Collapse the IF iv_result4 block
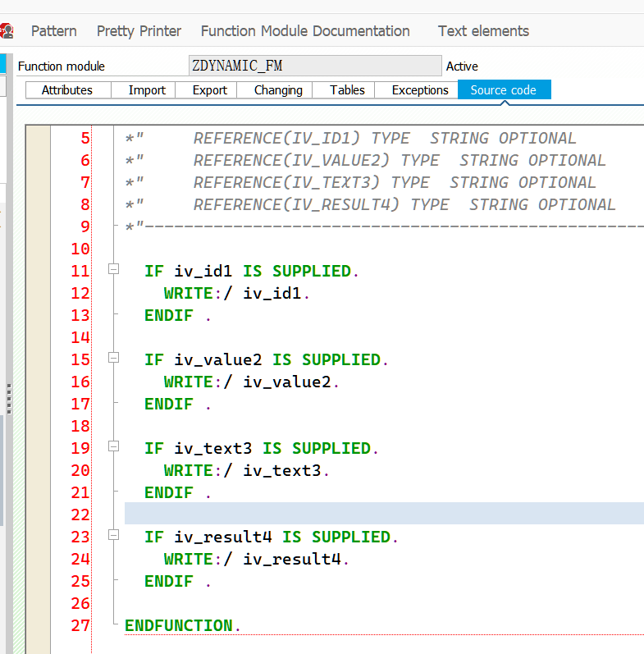Image resolution: width=644 pixels, height=654 pixels. tap(113, 535)
